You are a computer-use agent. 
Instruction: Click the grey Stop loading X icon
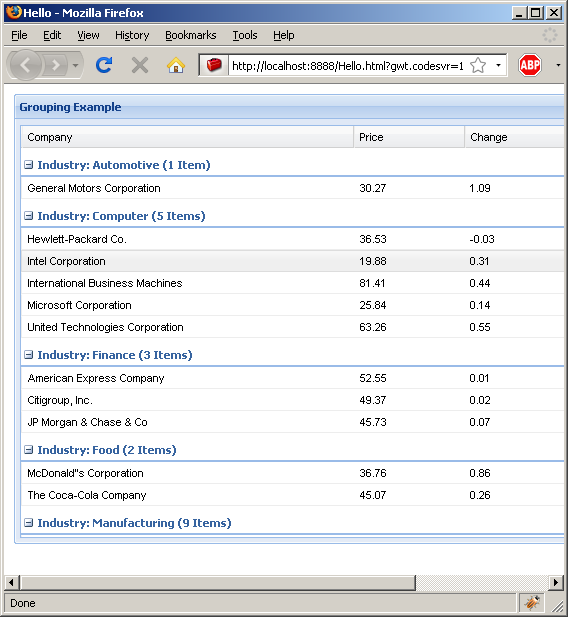tap(140, 65)
